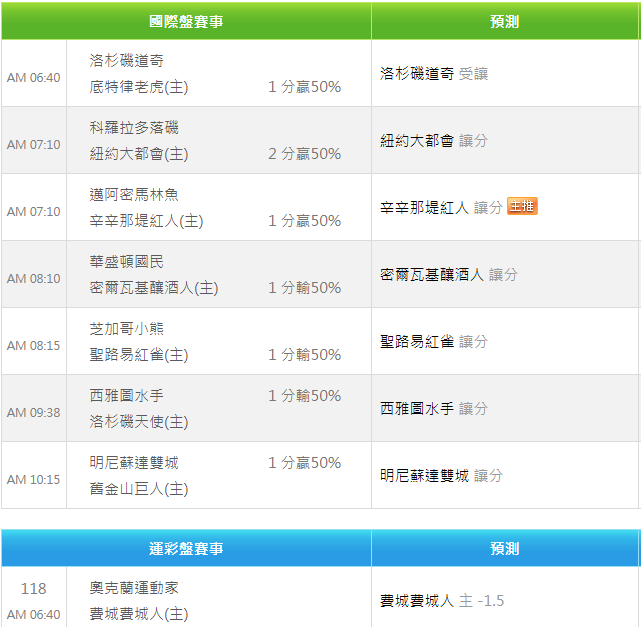Select team 奧克蘭運動家

tap(134, 588)
